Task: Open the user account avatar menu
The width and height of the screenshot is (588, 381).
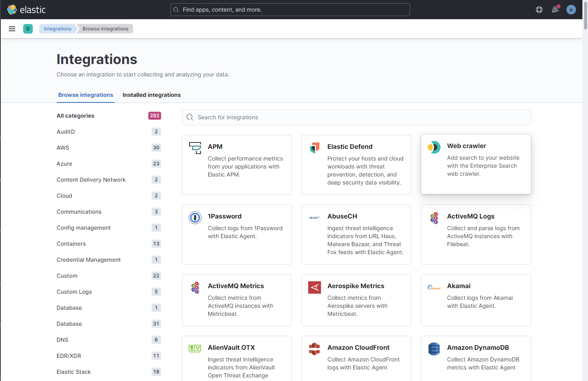Action: click(571, 10)
